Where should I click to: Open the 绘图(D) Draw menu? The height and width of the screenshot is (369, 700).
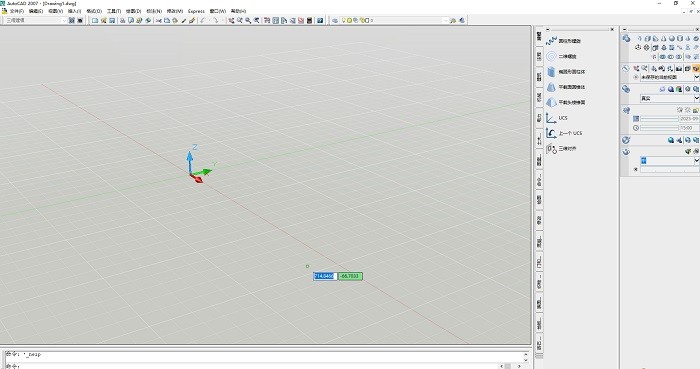pyautogui.click(x=133, y=11)
